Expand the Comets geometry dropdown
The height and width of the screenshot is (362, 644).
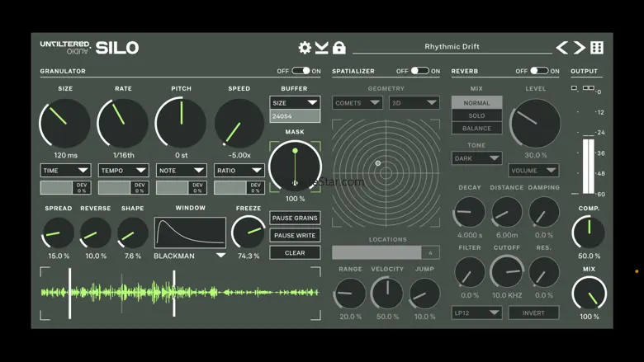[x=357, y=103]
